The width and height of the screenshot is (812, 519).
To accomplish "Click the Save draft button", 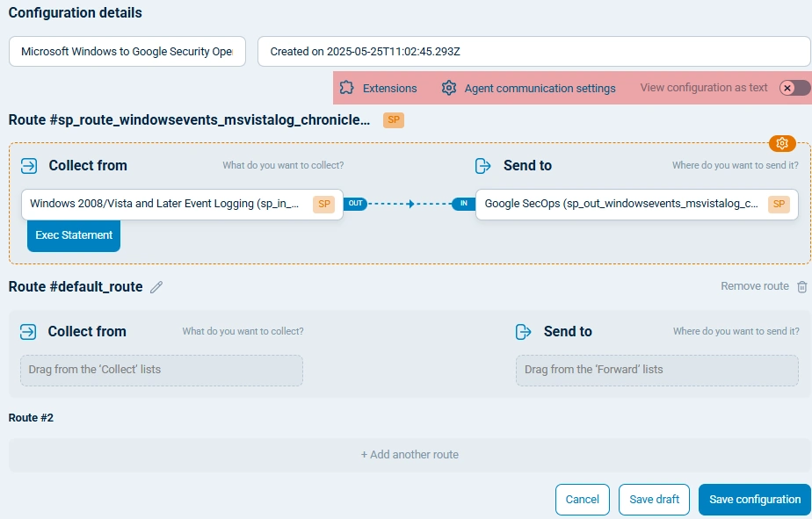I will tap(654, 499).
